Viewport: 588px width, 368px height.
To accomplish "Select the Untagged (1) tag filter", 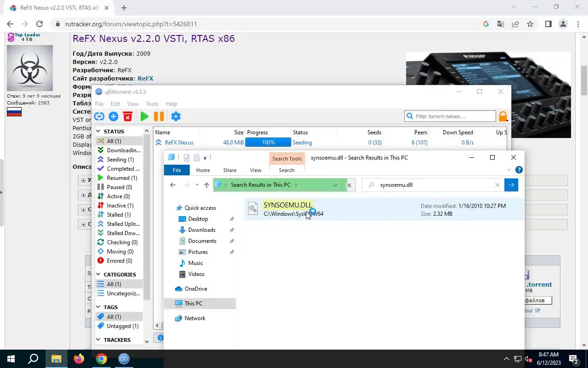I will point(119,326).
